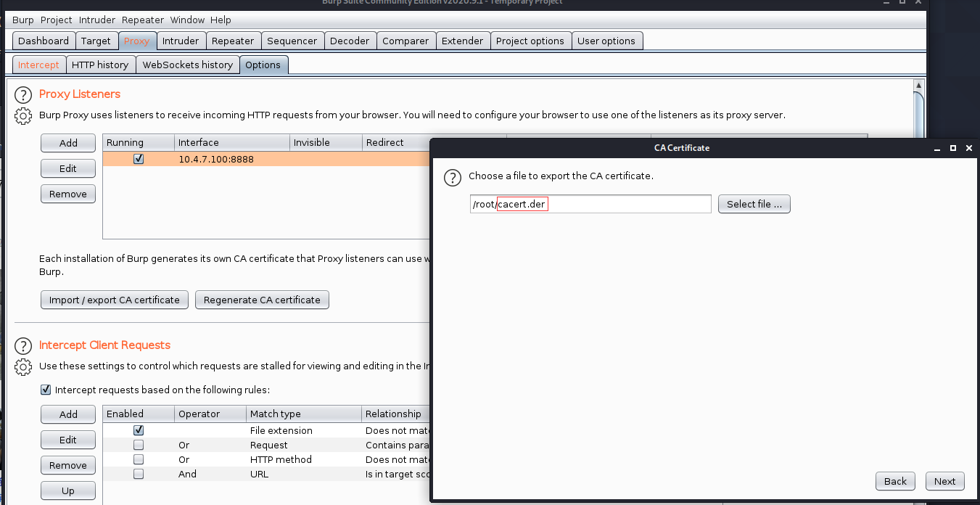Go to the WebSockets history sub-tab

tap(188, 65)
